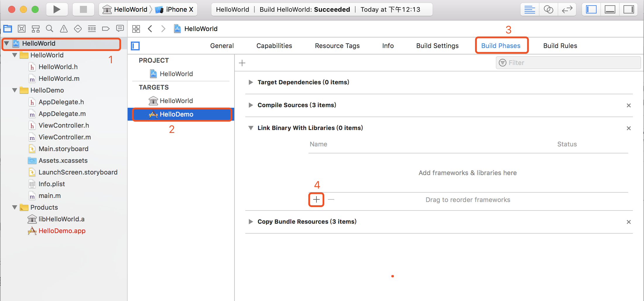Choose the iPhone X destination device
Viewport: 644px width, 301px height.
174,9
